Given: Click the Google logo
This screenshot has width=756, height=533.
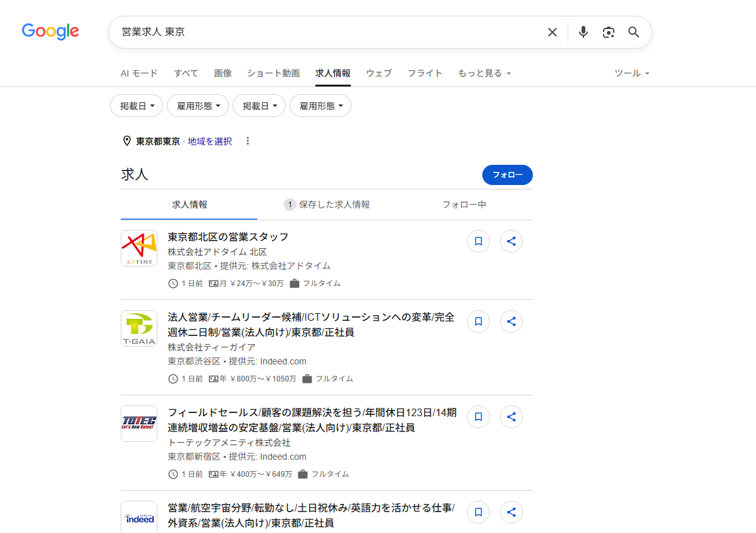Looking at the screenshot, I should pos(50,32).
